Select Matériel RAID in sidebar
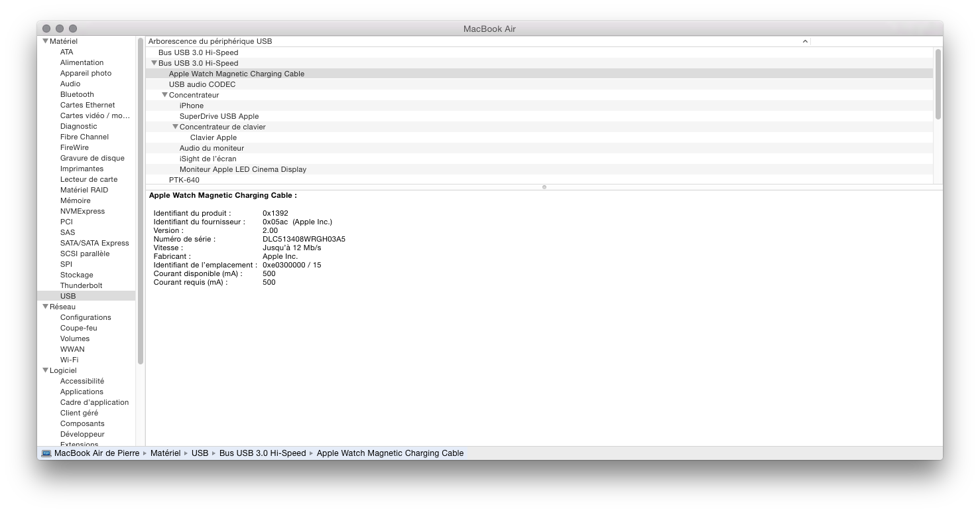Viewport: 980px width, 513px height. [84, 190]
